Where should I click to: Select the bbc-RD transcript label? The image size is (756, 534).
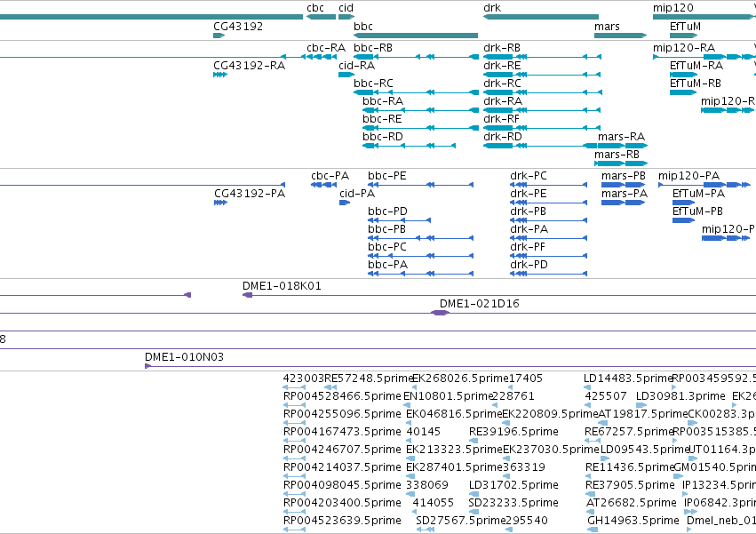click(x=382, y=137)
